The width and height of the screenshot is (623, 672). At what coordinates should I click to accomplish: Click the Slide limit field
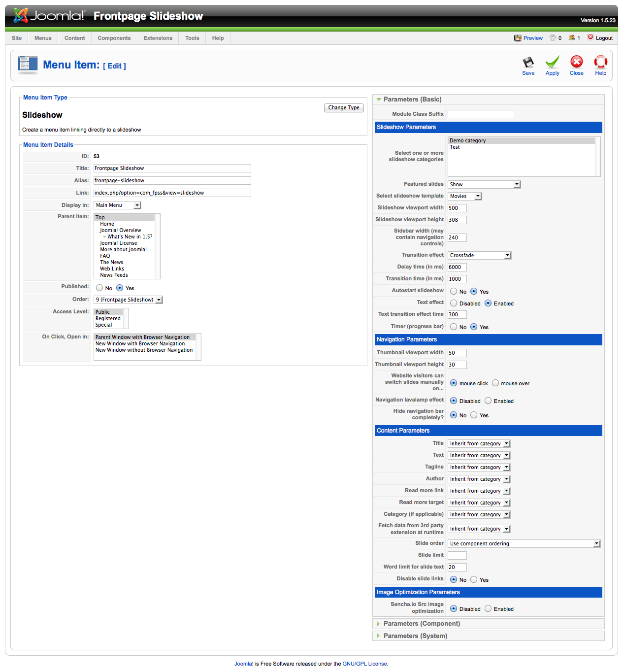[457, 556]
